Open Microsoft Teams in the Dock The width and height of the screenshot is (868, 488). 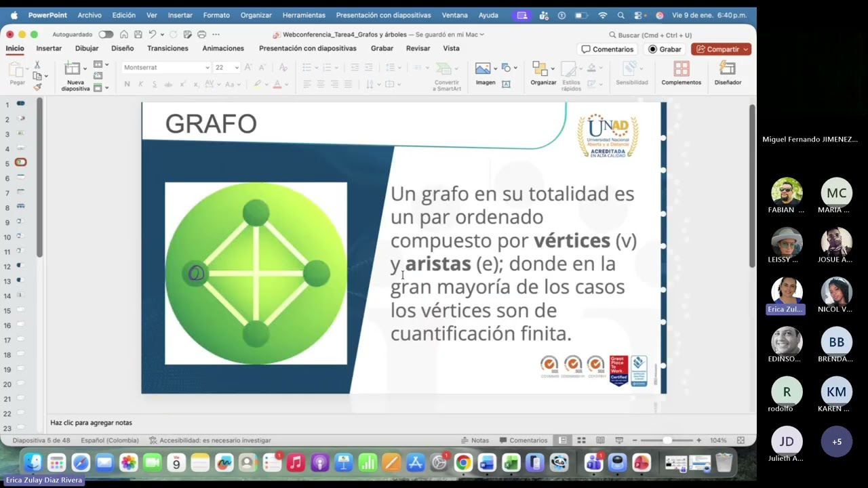coord(593,463)
